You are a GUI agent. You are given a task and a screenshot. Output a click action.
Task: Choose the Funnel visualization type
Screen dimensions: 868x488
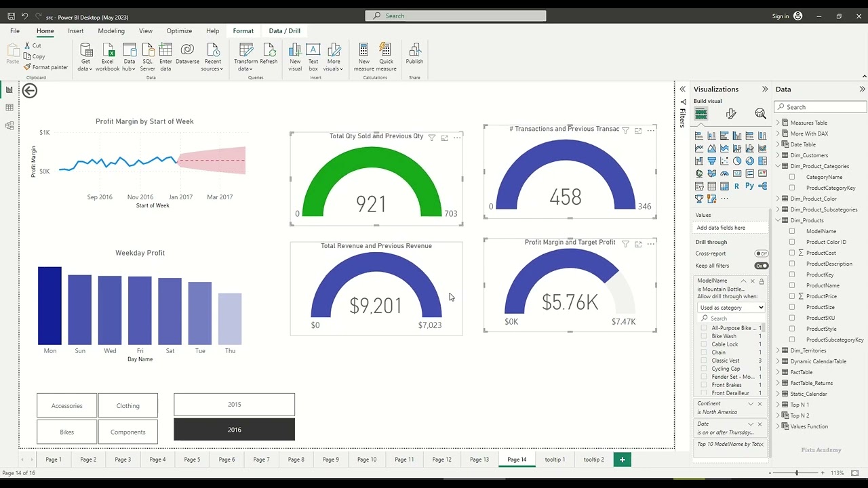tap(711, 161)
